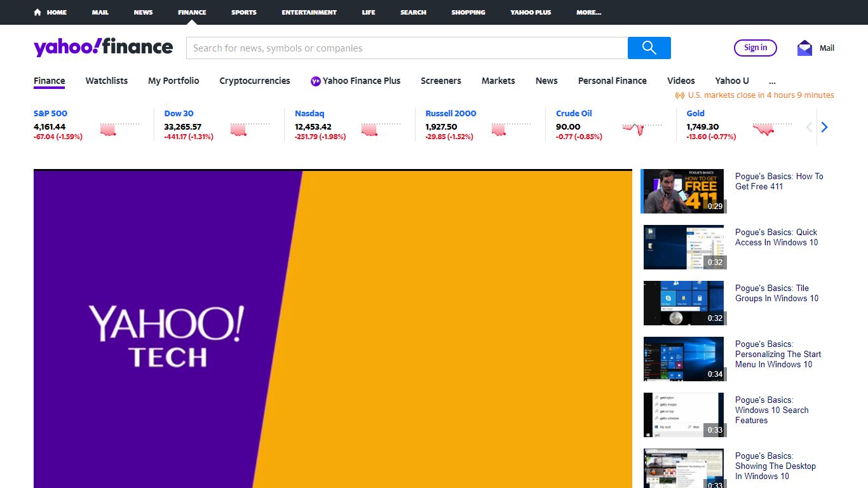Play the How To Get Free 411 thumbnail
The image size is (868, 488).
[x=684, y=191]
